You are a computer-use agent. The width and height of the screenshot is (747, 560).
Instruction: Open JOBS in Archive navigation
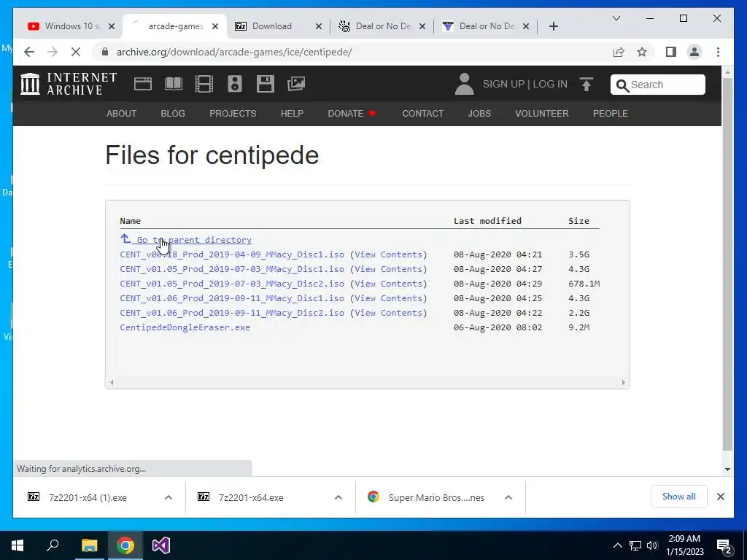click(x=479, y=113)
